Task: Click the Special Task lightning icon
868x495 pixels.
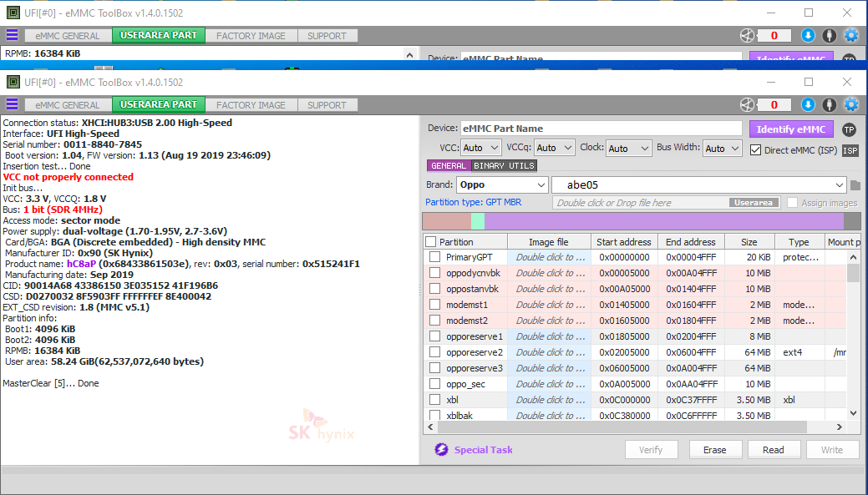Action: click(441, 450)
